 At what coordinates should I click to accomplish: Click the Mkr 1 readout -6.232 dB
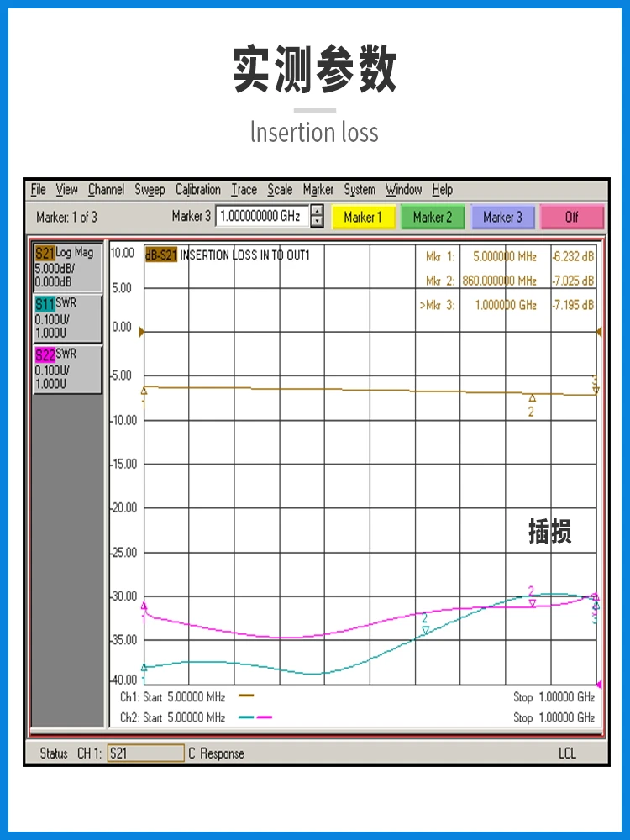tap(573, 256)
